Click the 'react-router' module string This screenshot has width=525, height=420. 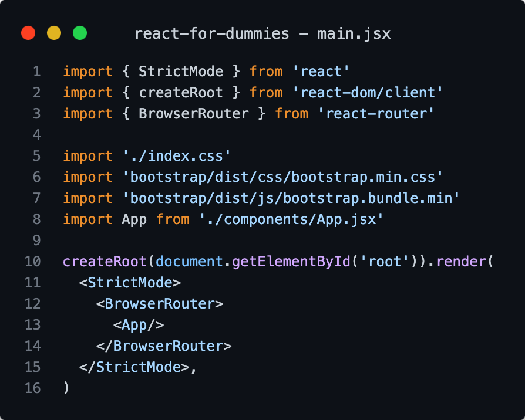[376, 114]
